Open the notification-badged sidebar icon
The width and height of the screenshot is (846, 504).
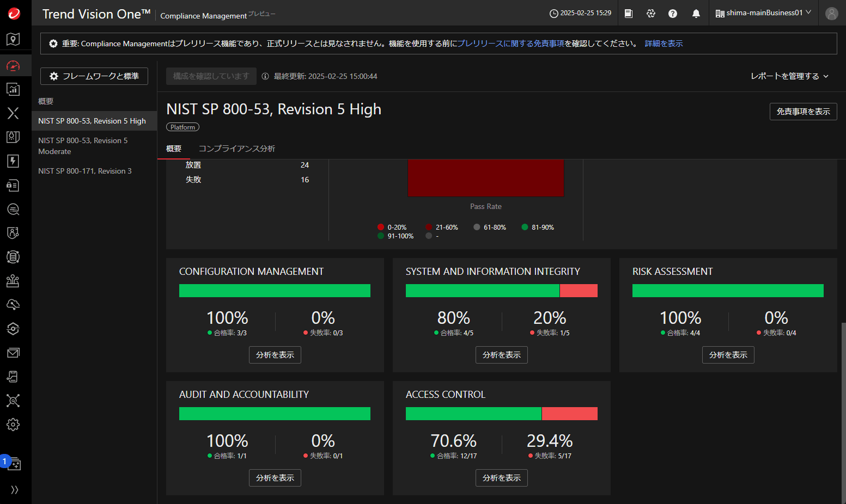point(13,463)
